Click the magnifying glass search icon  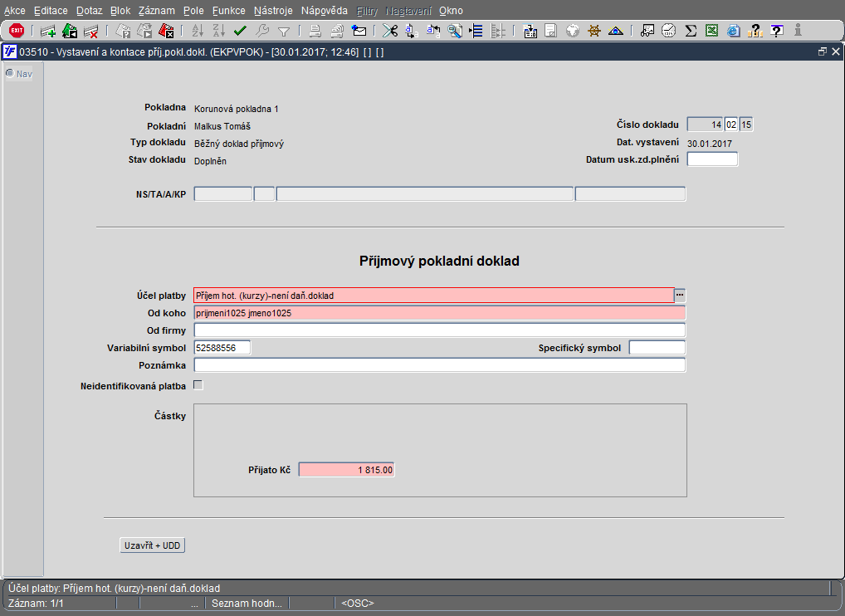pos(455,32)
